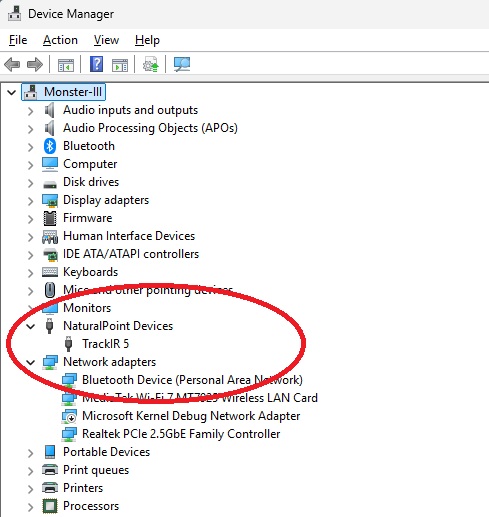Expand Audio inputs and outputs
Screen dimensions: 489x517
[x=31, y=111]
